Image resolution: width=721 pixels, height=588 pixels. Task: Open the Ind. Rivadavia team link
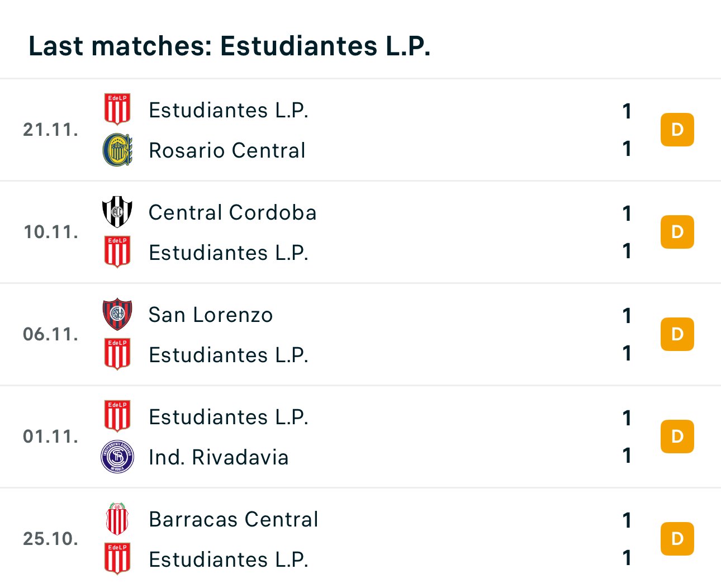point(219,457)
